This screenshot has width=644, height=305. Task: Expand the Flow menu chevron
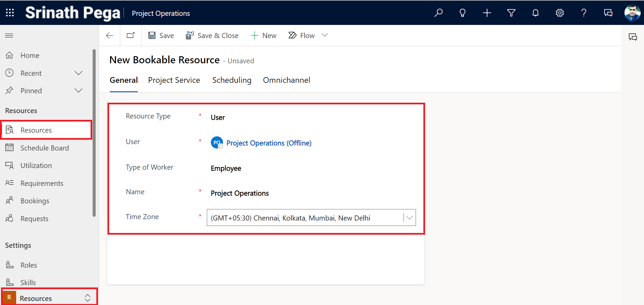(325, 35)
